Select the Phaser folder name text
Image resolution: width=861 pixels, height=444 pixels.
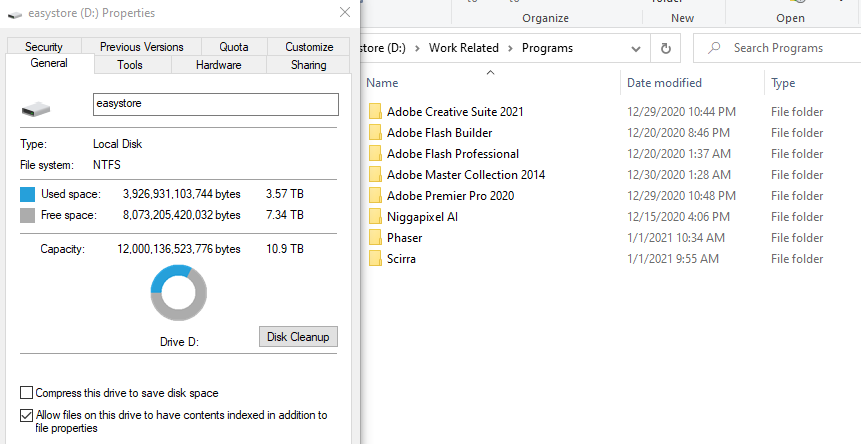pos(405,238)
